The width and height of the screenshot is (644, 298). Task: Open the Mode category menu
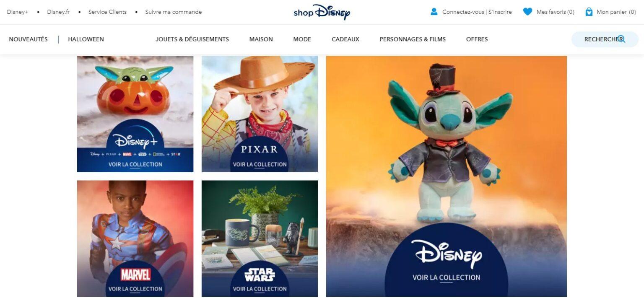(302, 39)
